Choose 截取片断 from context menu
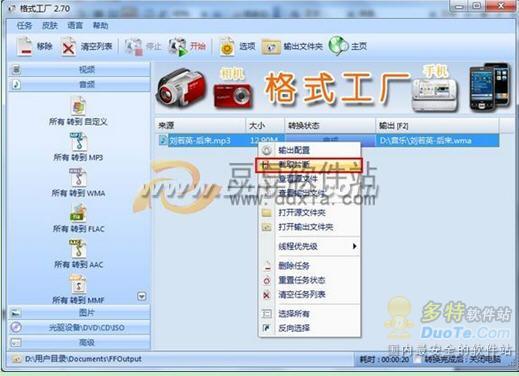This screenshot has height=376, width=519. pos(309,165)
